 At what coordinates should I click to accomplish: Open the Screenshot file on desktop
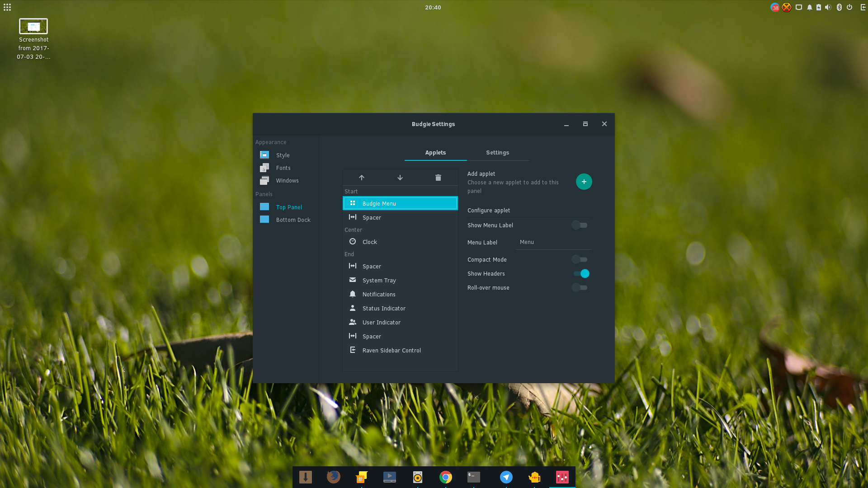(x=33, y=39)
